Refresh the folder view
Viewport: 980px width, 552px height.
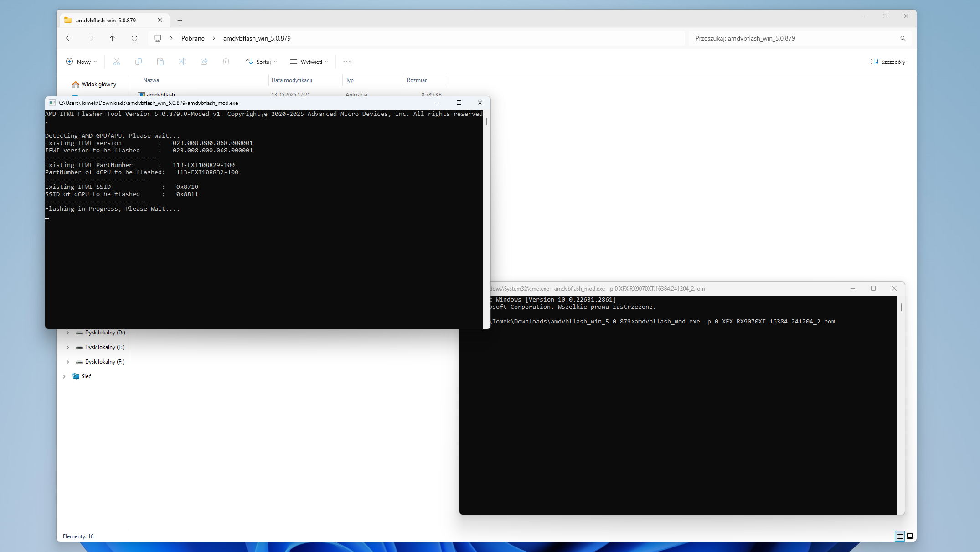tap(134, 38)
